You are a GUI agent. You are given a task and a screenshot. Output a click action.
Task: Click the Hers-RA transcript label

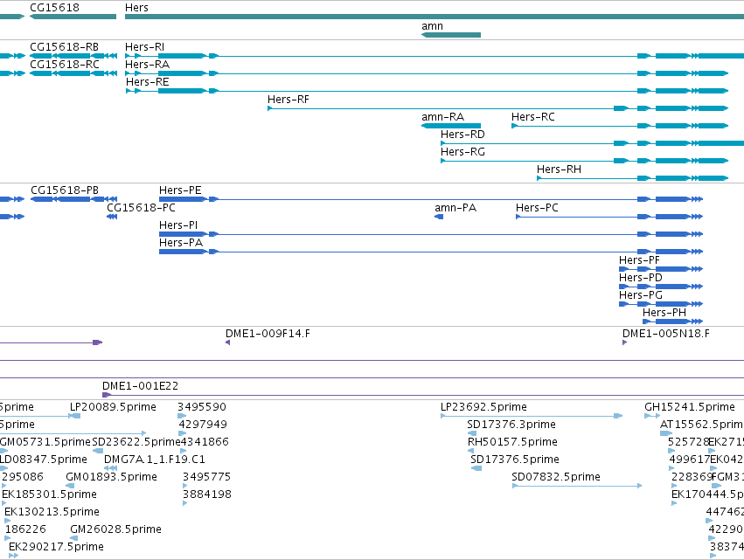[147, 65]
